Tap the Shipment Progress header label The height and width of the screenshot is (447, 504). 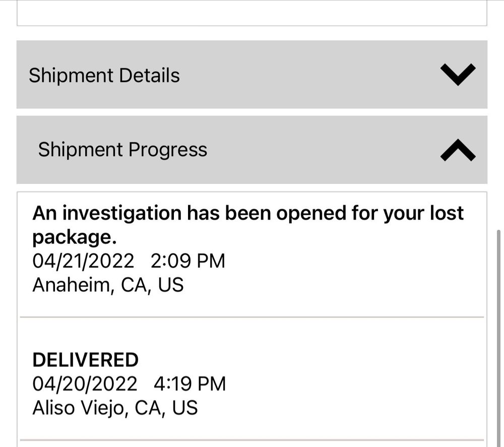[122, 150]
